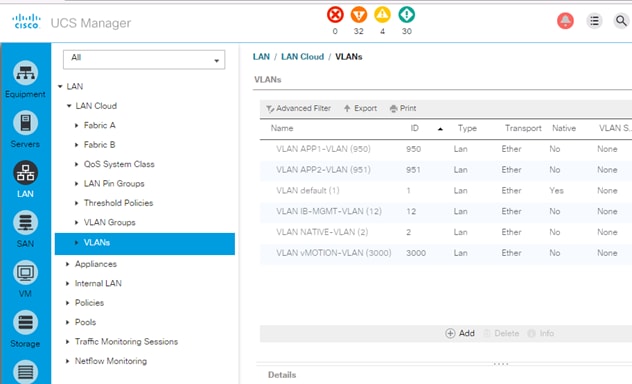Click Export in the VLANs toolbar
The height and width of the screenshot is (384, 632).
pos(360,108)
